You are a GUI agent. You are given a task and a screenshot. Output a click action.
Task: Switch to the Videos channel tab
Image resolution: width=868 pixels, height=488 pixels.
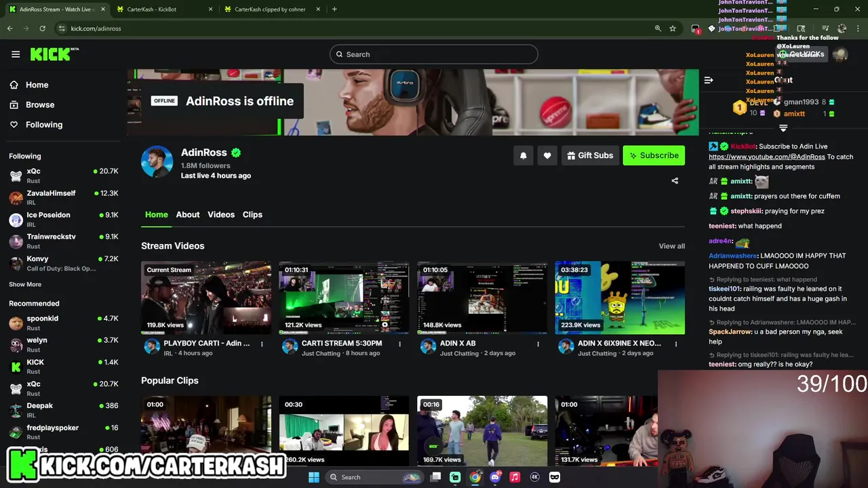(x=221, y=214)
